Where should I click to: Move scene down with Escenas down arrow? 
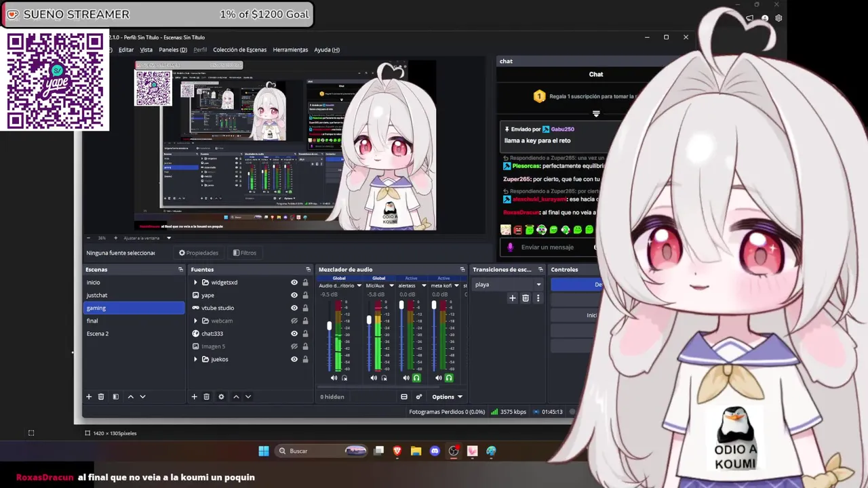point(142,396)
